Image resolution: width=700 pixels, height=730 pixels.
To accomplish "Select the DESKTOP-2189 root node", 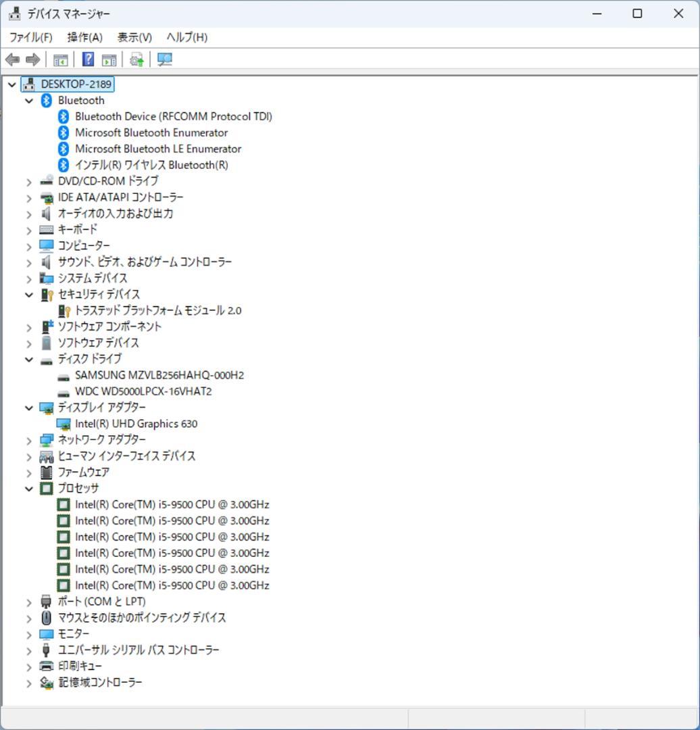I will pyautogui.click(x=77, y=84).
